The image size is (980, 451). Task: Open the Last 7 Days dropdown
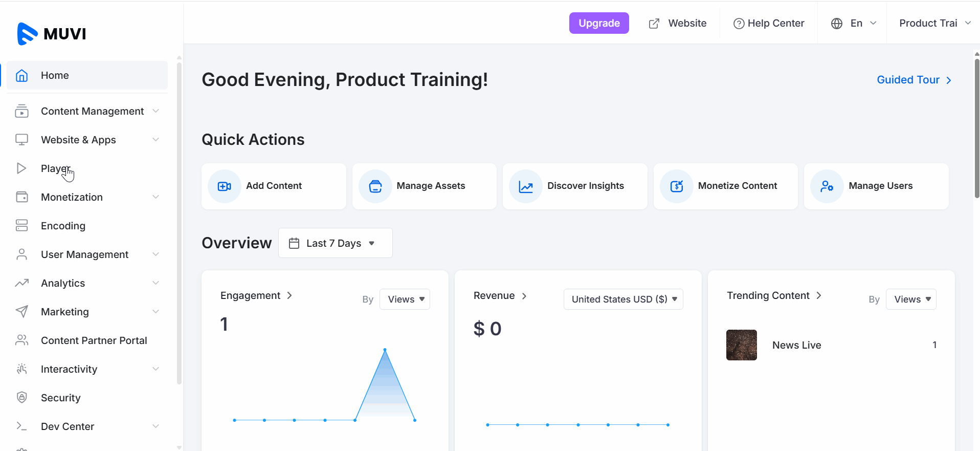tap(335, 243)
